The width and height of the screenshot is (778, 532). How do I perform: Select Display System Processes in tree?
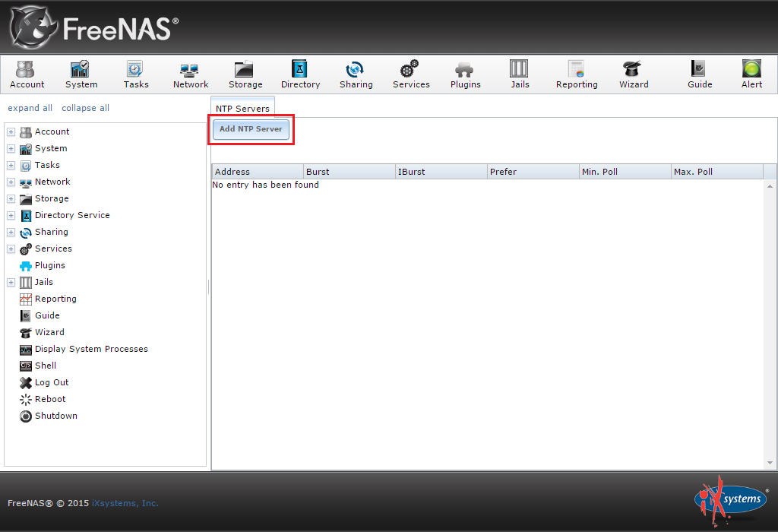tap(91, 350)
